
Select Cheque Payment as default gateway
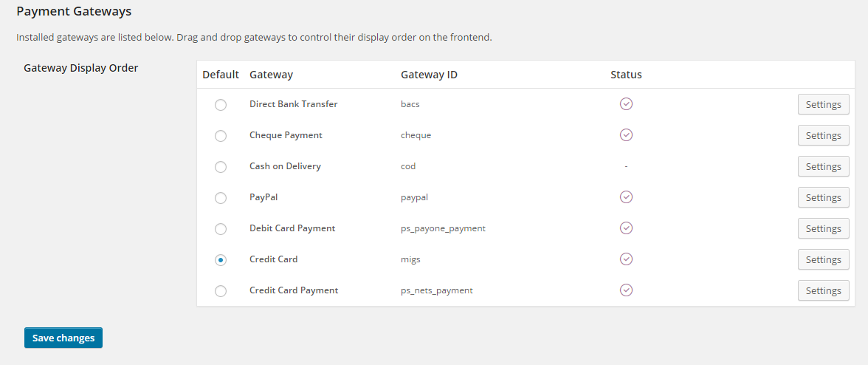[x=221, y=136]
